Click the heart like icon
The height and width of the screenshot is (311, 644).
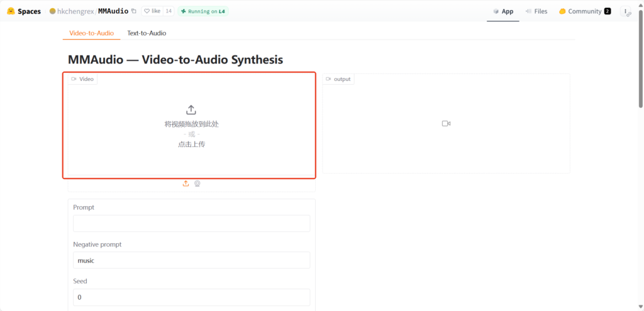click(x=147, y=11)
